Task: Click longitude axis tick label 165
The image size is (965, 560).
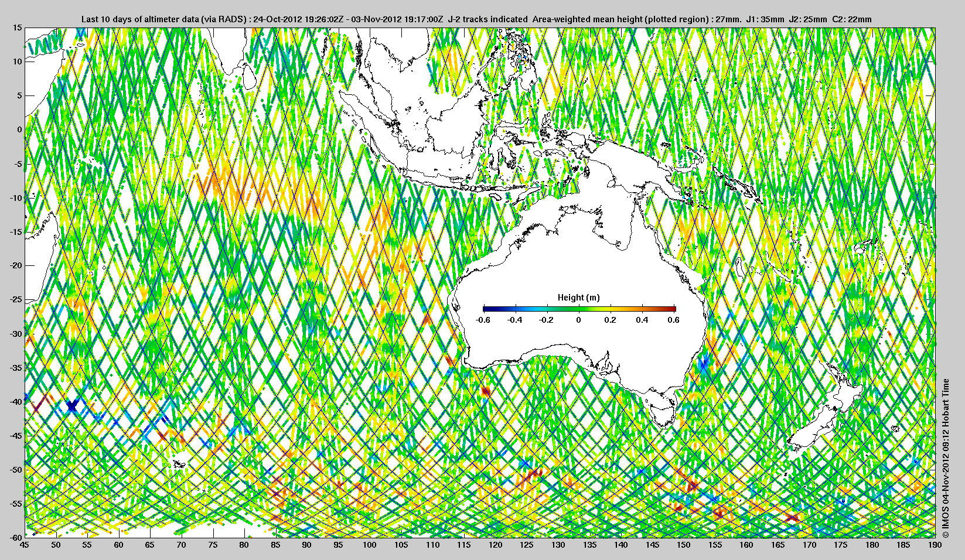Action: click(778, 545)
